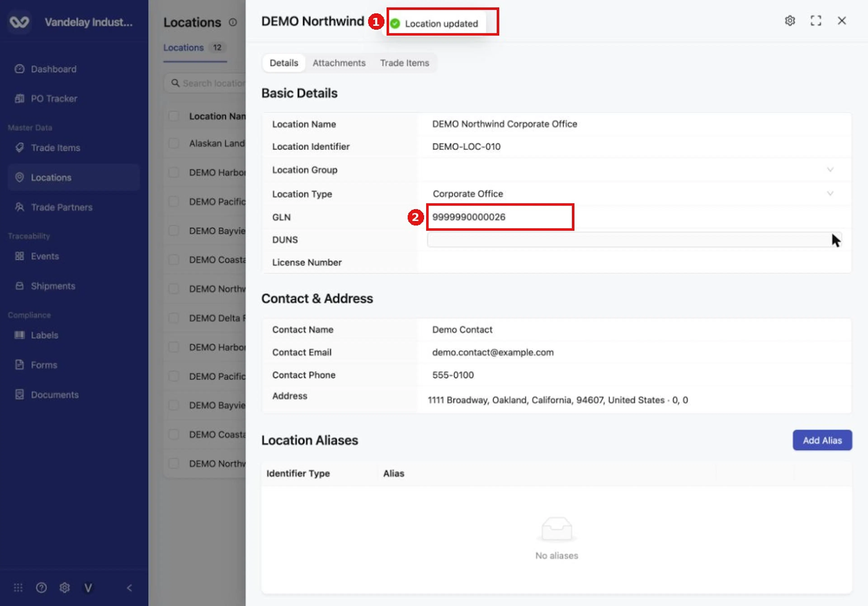The image size is (868, 606).
Task: Collapse the sidebar with chevron arrow
Action: pyautogui.click(x=129, y=588)
